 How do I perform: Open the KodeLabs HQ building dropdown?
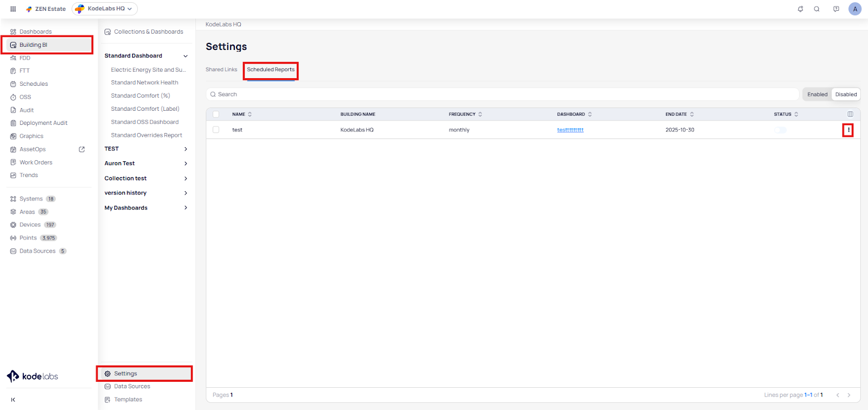point(105,9)
